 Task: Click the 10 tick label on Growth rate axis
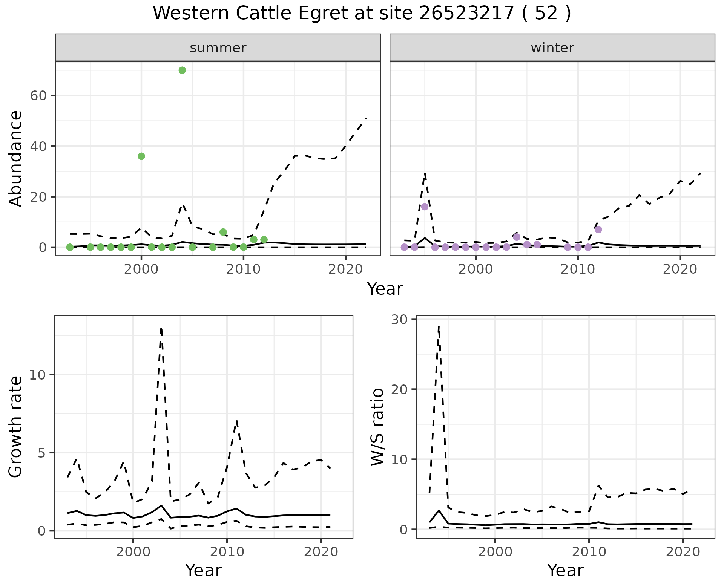coord(38,375)
